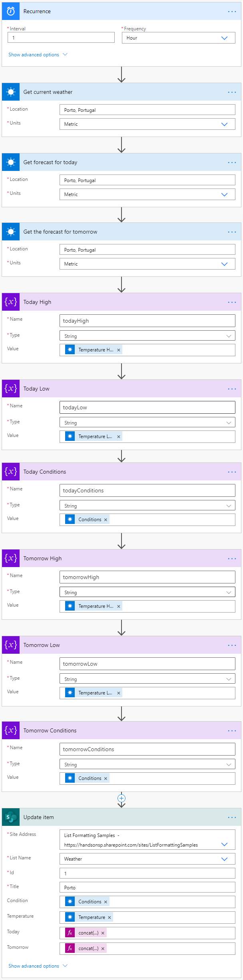
Task: Click the Update item SharePoint icon
Action: [x=11, y=817]
